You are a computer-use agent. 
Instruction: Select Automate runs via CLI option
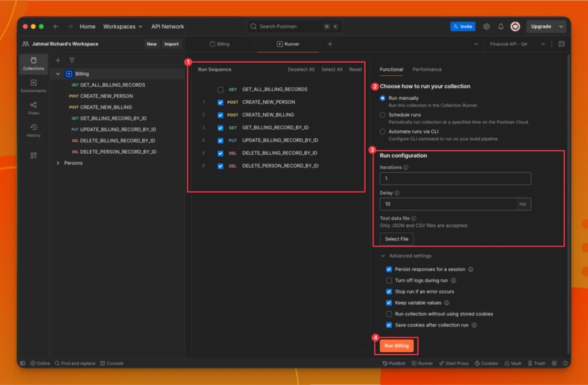382,131
